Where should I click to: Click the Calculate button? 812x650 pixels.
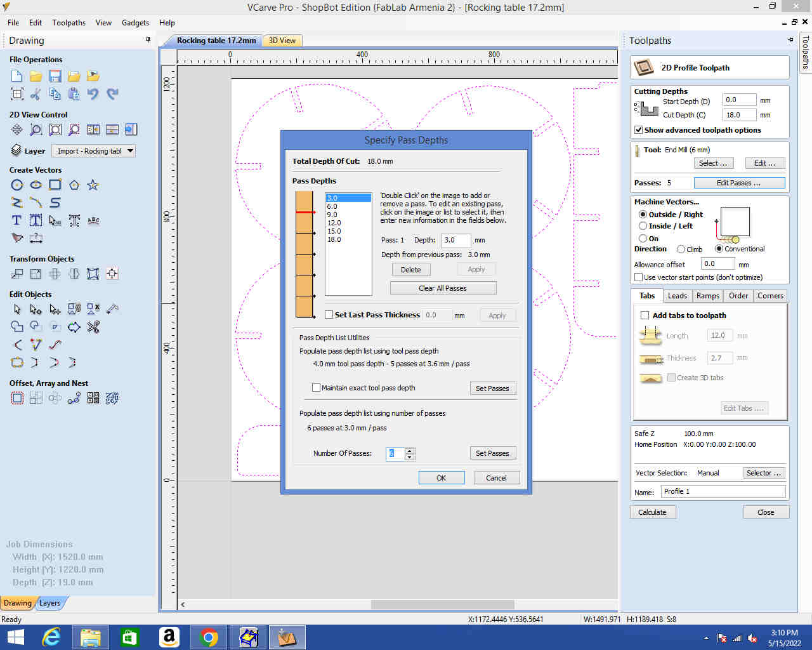tap(652, 512)
